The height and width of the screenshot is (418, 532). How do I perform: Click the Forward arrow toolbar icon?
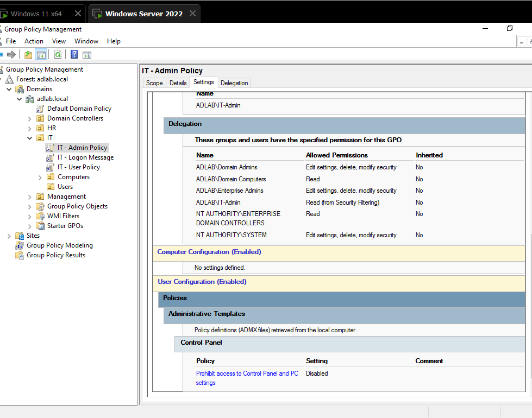point(11,55)
